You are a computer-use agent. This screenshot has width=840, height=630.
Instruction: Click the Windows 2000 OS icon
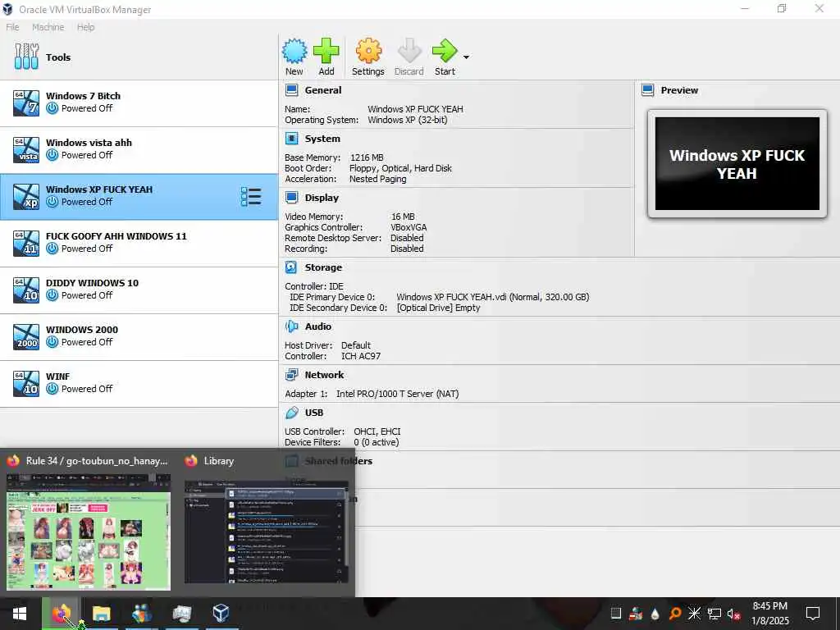pyautogui.click(x=26, y=337)
